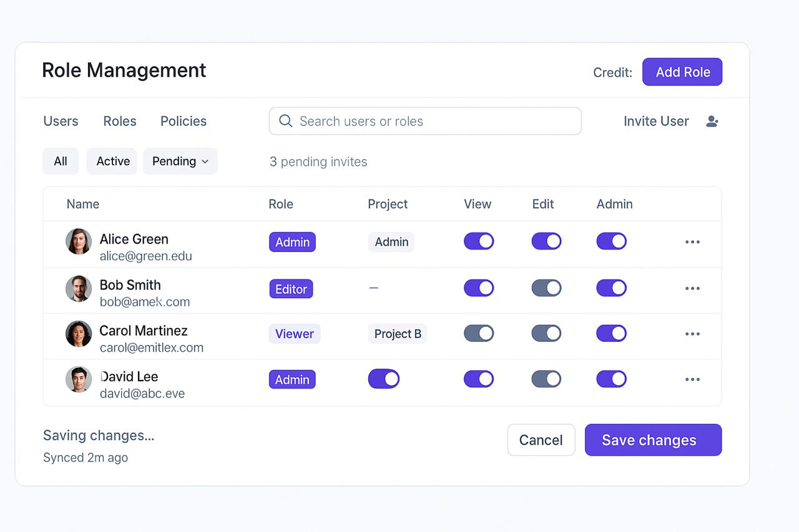The width and height of the screenshot is (799, 532).
Task: Enable Edit permission for Carol Martinez
Action: 546,333
